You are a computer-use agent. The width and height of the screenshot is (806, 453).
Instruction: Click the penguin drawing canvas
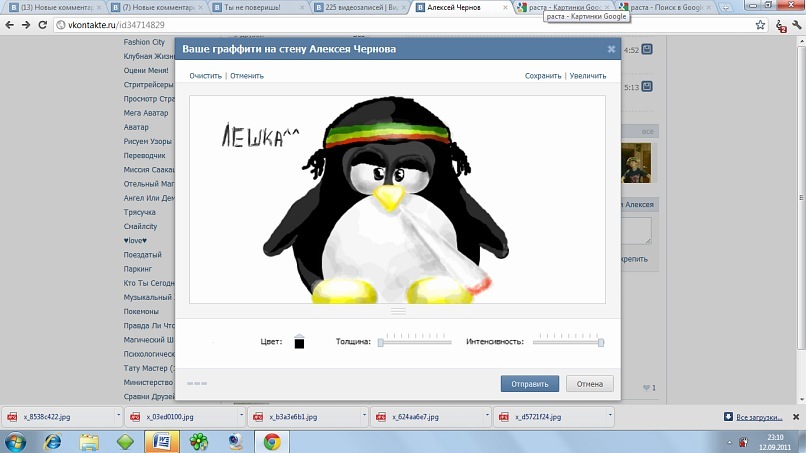tap(397, 199)
